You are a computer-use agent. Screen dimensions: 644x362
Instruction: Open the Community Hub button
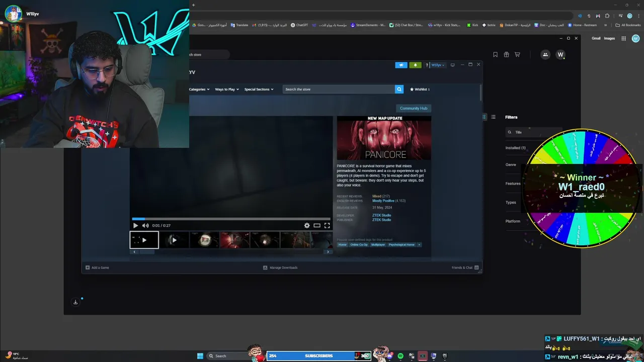pyautogui.click(x=414, y=108)
